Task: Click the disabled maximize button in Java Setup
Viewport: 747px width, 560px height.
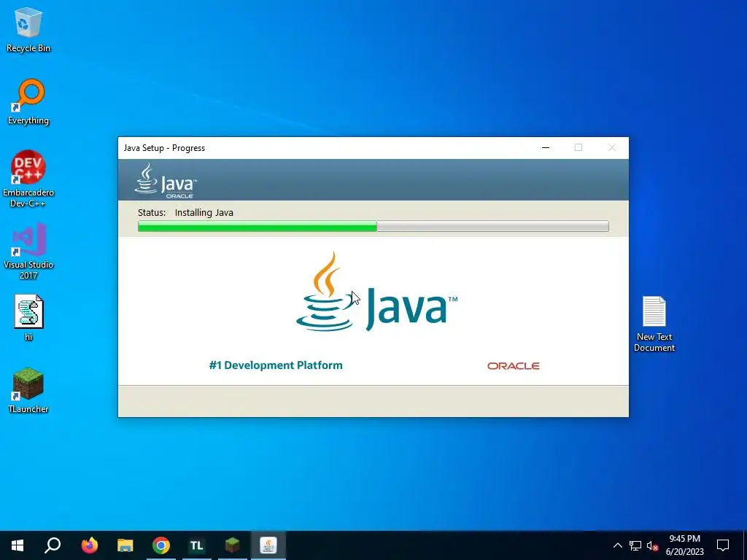Action: pyautogui.click(x=578, y=147)
